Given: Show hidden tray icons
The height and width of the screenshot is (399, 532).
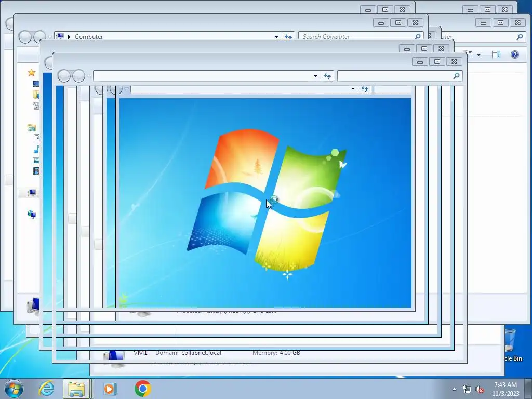Looking at the screenshot, I should pyautogui.click(x=454, y=389).
